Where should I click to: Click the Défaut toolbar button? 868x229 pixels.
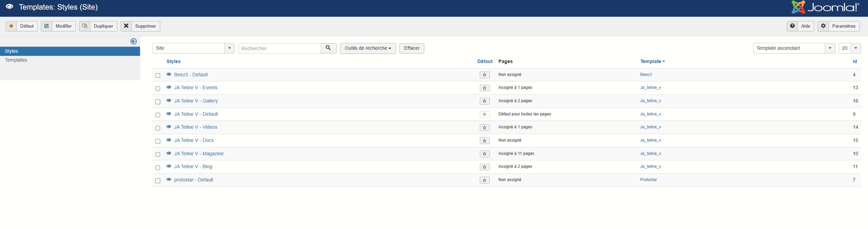21,26
